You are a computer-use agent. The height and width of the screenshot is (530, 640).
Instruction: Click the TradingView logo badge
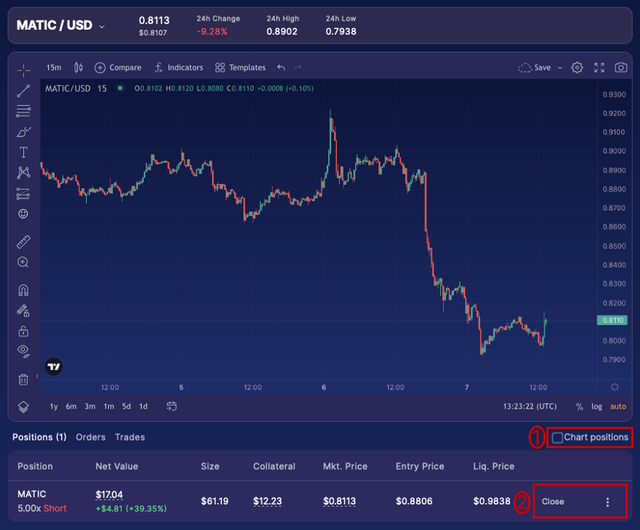pos(54,367)
